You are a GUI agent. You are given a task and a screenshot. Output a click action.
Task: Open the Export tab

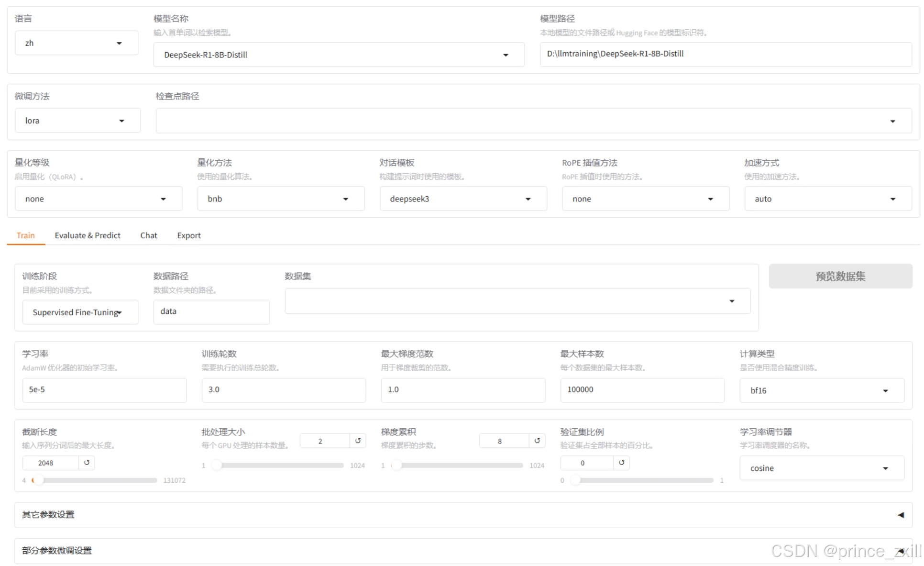point(189,235)
